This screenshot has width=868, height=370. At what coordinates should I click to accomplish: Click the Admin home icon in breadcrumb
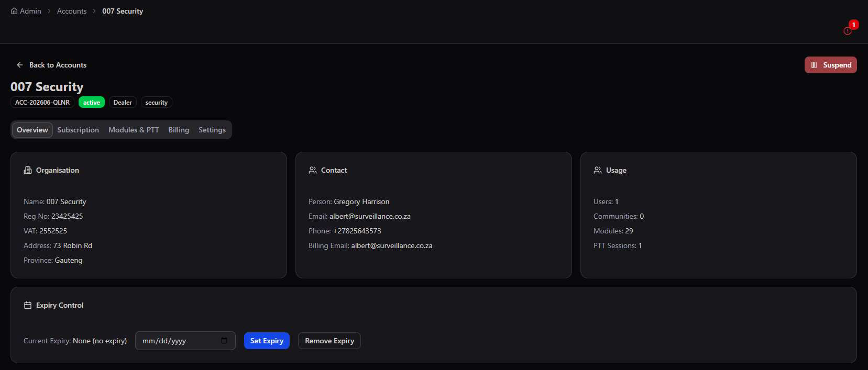[14, 11]
